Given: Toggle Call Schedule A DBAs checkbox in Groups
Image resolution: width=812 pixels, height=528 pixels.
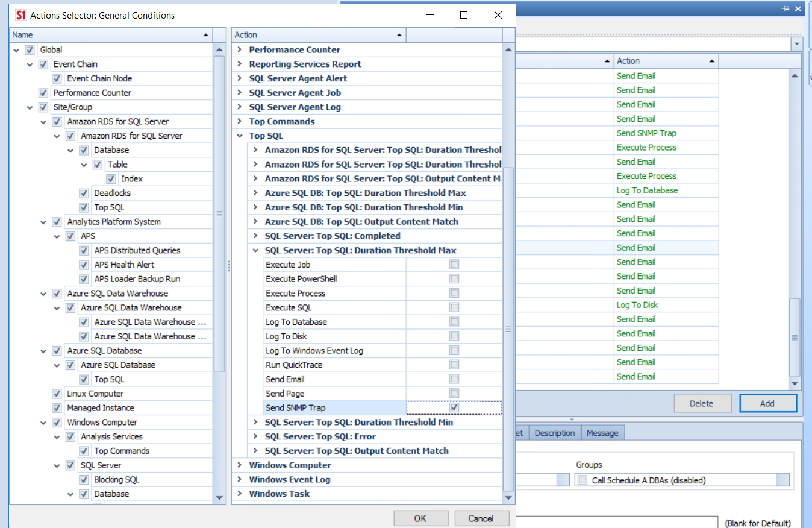Looking at the screenshot, I should click(x=582, y=480).
